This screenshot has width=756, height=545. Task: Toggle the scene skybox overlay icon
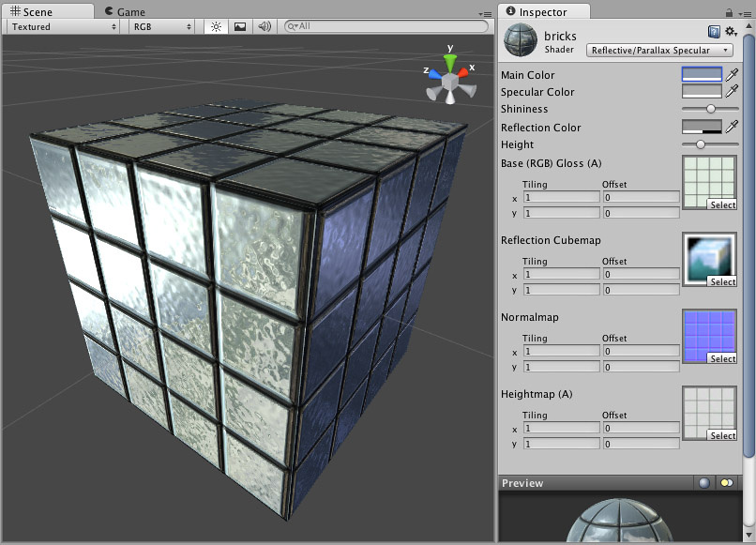click(240, 27)
